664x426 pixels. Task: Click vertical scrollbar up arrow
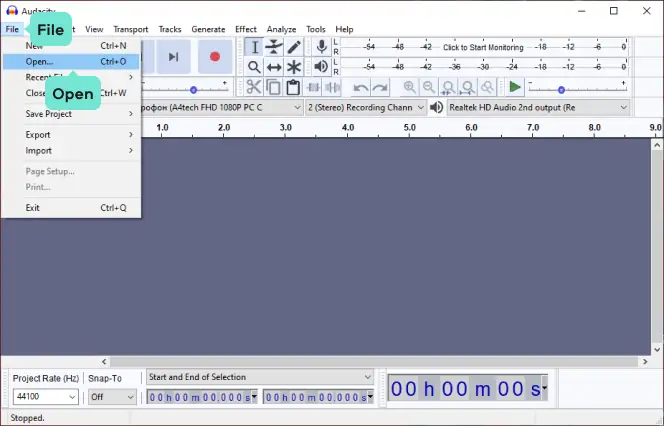point(657,145)
